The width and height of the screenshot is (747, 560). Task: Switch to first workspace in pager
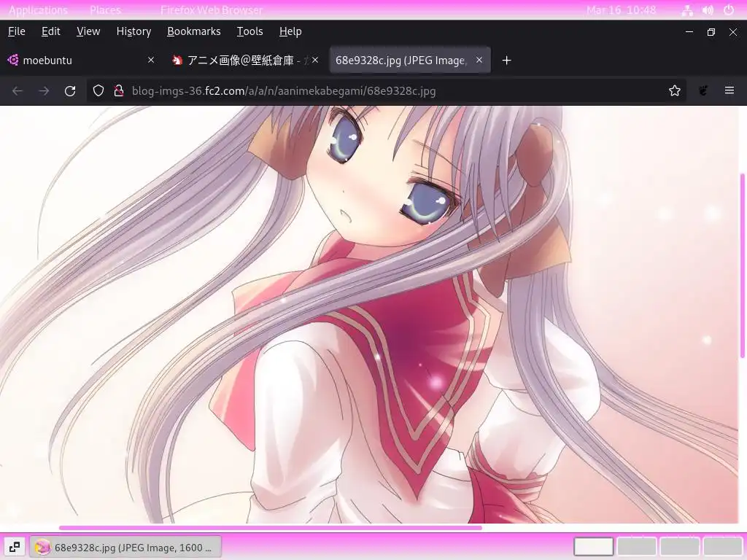[593, 547]
